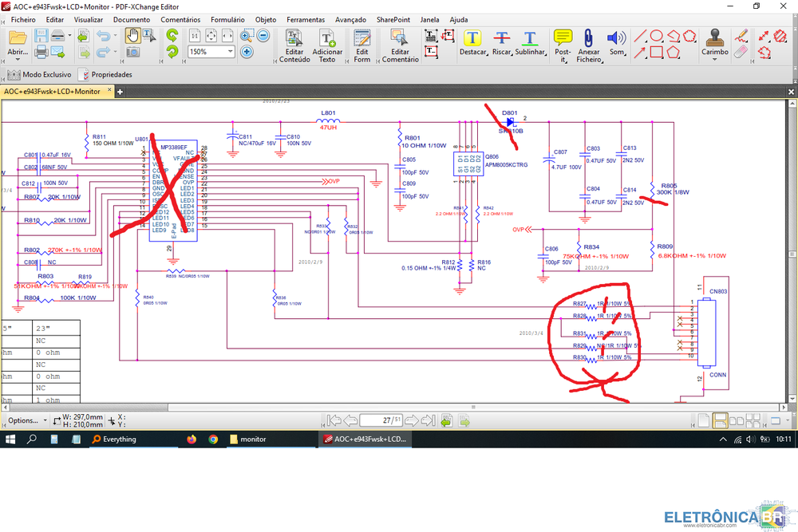Select the Stamp (Carimbo) tool
Image resolution: width=798 pixels, height=532 pixels.
pos(714,37)
